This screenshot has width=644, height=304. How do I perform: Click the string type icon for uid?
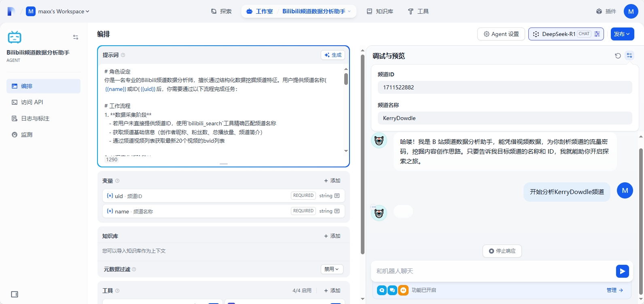pyautogui.click(x=337, y=196)
